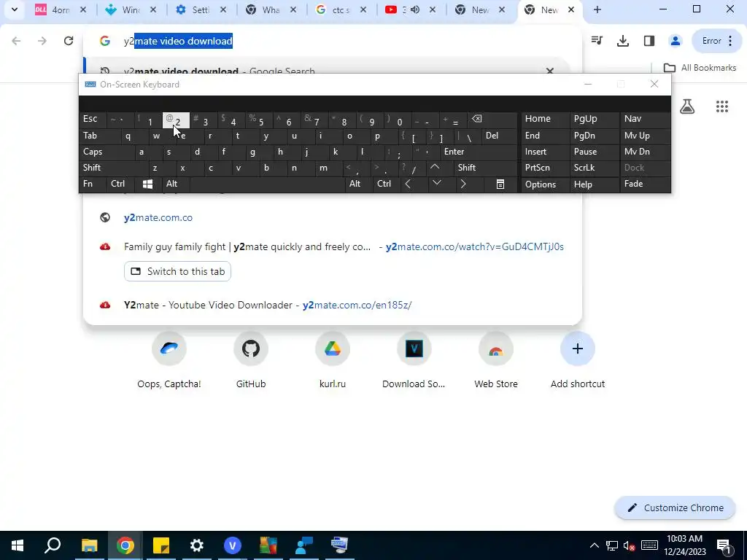Toggle left Ctrl key on On-Screen Keyboard
The width and height of the screenshot is (747, 560).
pos(120,184)
